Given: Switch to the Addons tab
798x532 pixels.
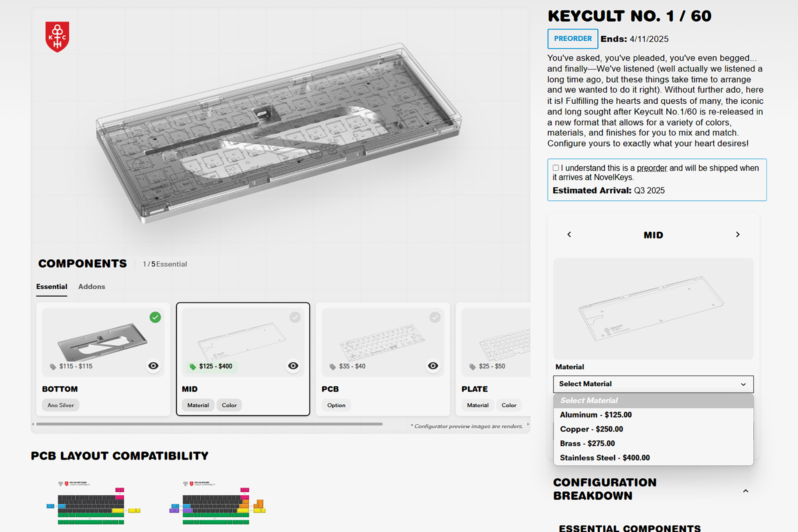Looking at the screenshot, I should pyautogui.click(x=91, y=287).
